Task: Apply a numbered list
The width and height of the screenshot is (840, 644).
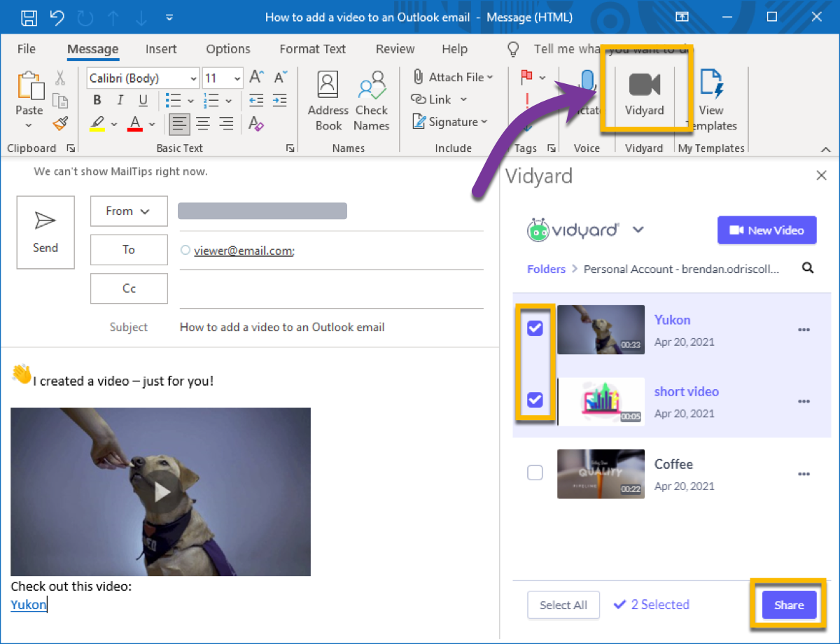Action: pos(211,100)
